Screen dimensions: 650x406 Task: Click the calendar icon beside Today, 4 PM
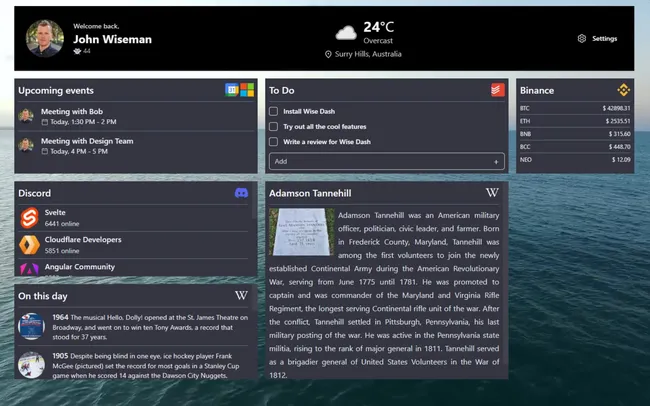tap(45, 151)
